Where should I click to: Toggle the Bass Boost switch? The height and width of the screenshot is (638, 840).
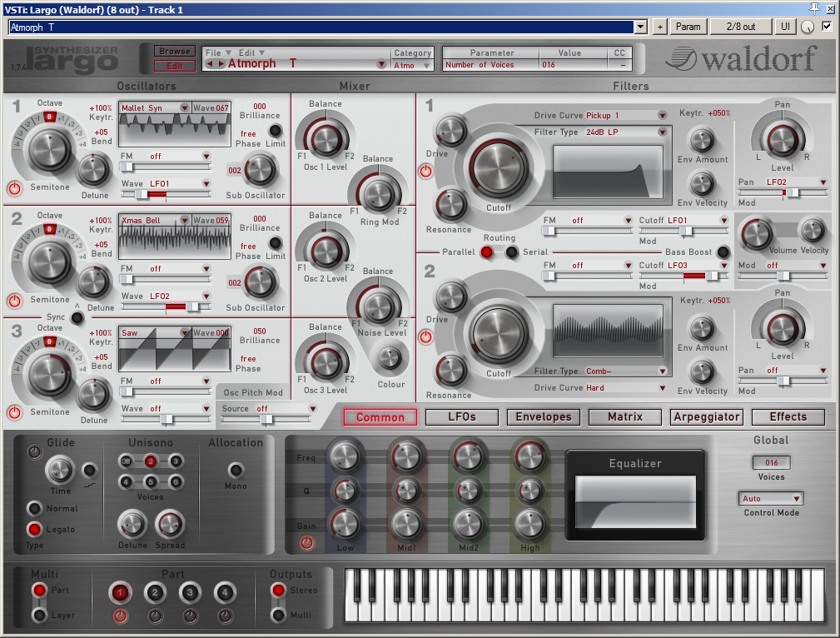tap(723, 252)
